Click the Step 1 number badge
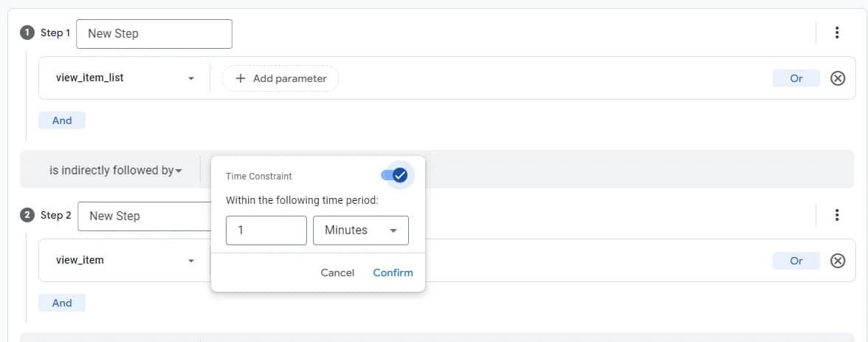Image resolution: width=868 pixels, height=342 pixels. pos(28,33)
